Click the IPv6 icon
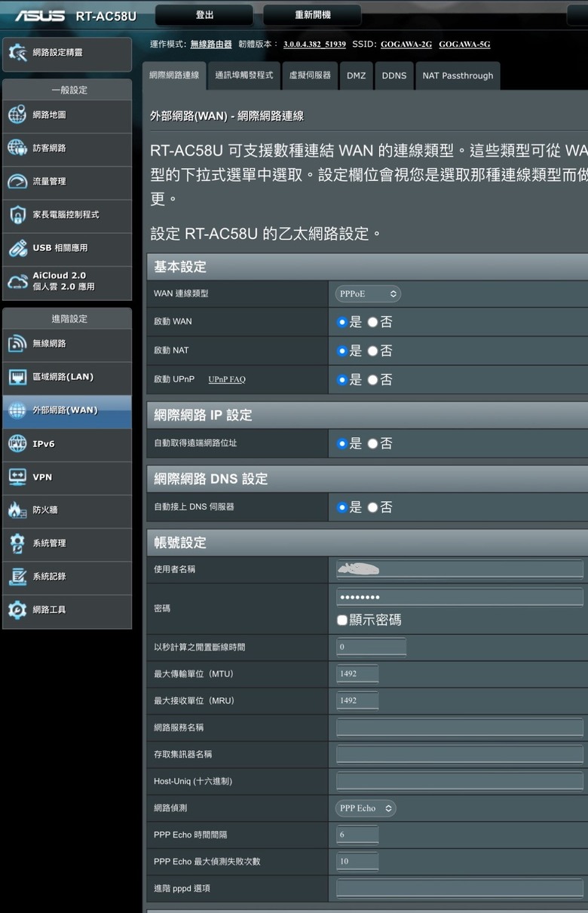Viewport: 588px width, 913px height. point(17,443)
